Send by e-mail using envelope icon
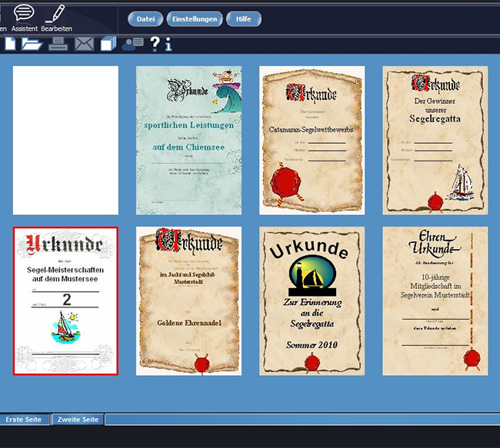500x448 pixels. pos(84,44)
